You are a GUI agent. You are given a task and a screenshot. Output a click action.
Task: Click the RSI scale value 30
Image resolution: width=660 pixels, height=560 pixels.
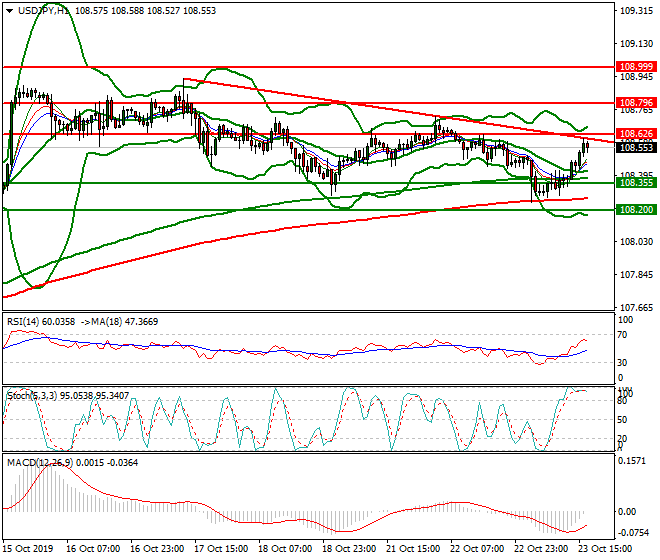[622, 363]
